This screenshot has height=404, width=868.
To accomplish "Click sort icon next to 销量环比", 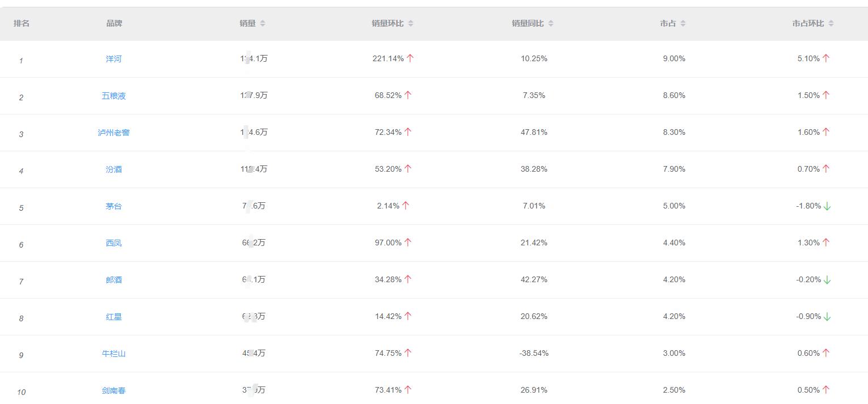I will [x=411, y=24].
